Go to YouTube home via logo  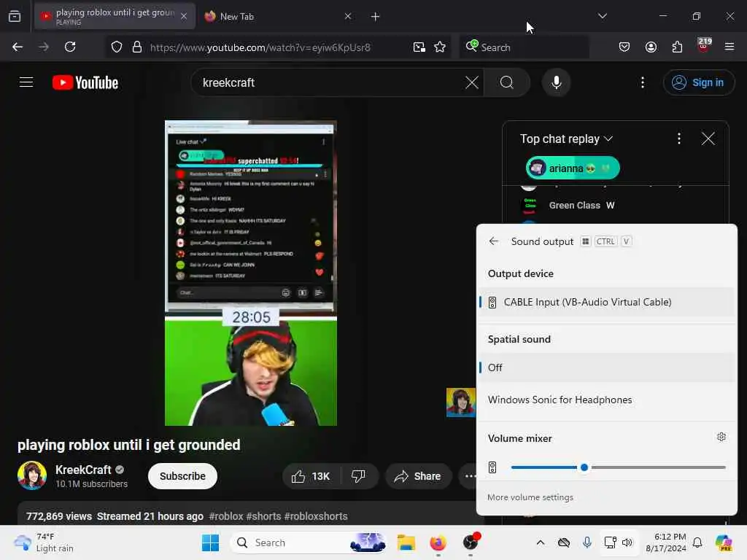pyautogui.click(x=85, y=82)
